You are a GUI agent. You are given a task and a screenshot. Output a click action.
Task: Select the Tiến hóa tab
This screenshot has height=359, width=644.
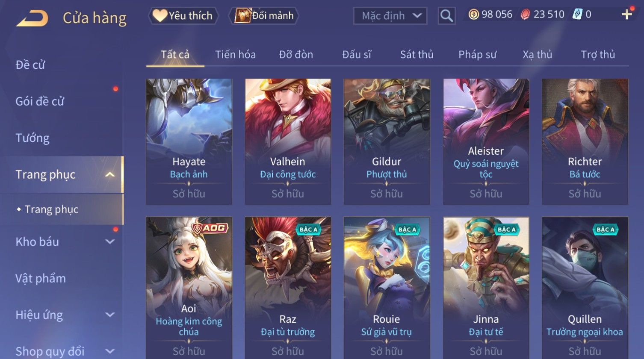click(x=235, y=55)
